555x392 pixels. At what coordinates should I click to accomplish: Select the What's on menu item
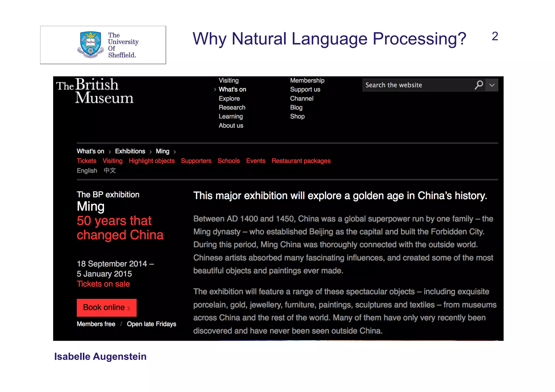(x=232, y=89)
